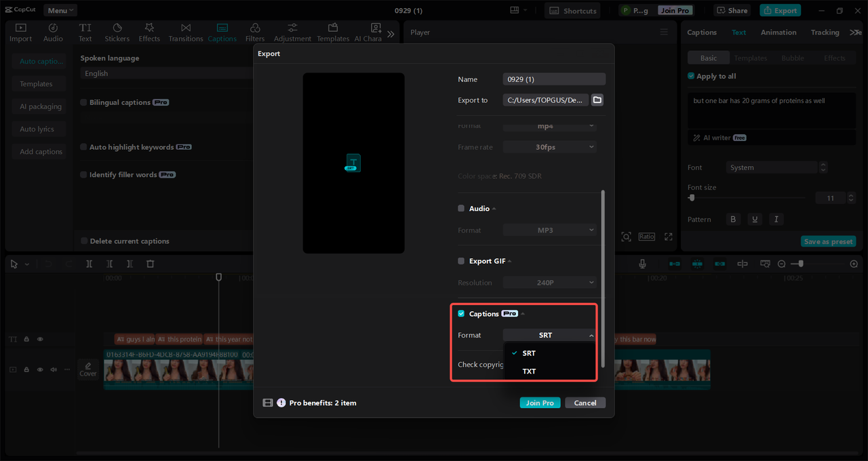Check Delete current captions option

84,241
